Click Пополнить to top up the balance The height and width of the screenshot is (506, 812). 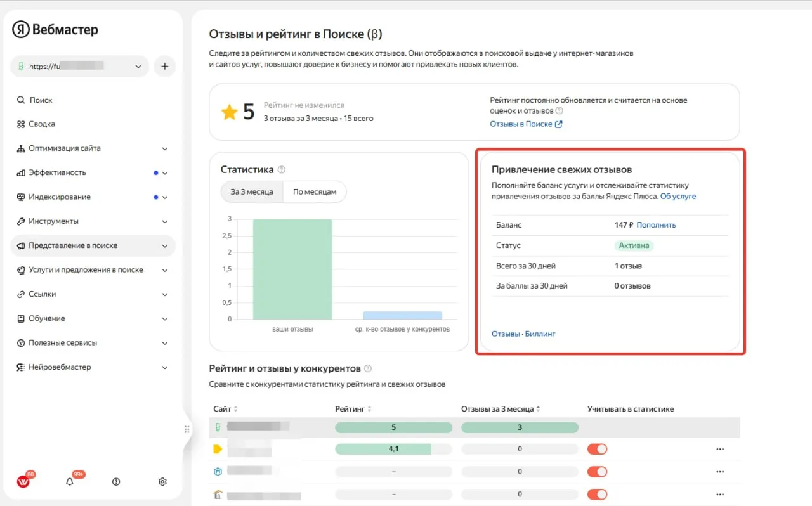point(656,225)
